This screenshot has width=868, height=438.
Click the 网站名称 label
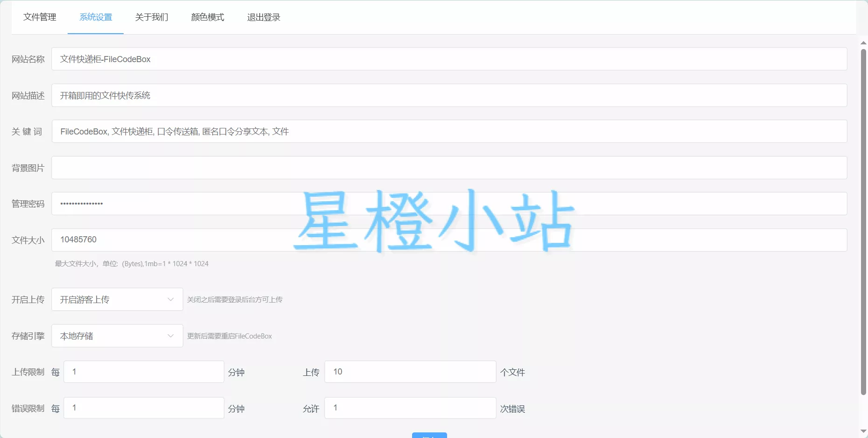pos(28,59)
